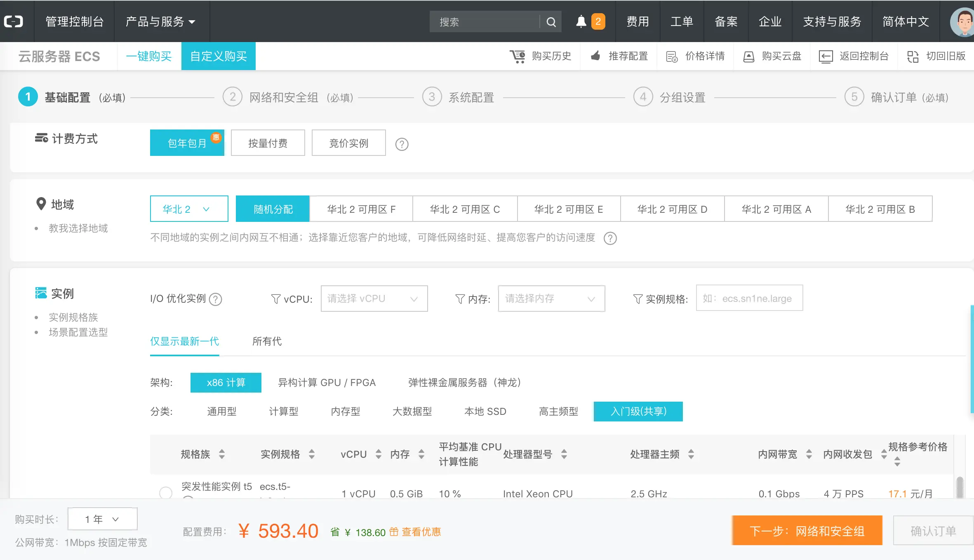Click 下一步：网络和安全组 button

click(x=807, y=531)
